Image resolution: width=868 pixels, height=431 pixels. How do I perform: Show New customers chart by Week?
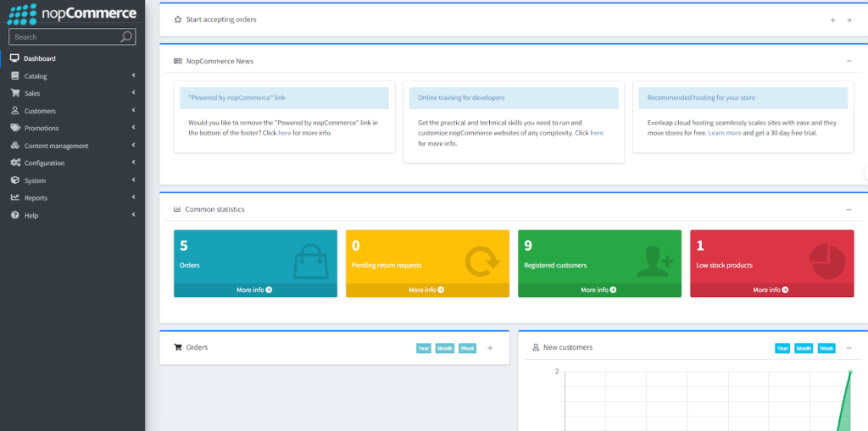tap(826, 349)
